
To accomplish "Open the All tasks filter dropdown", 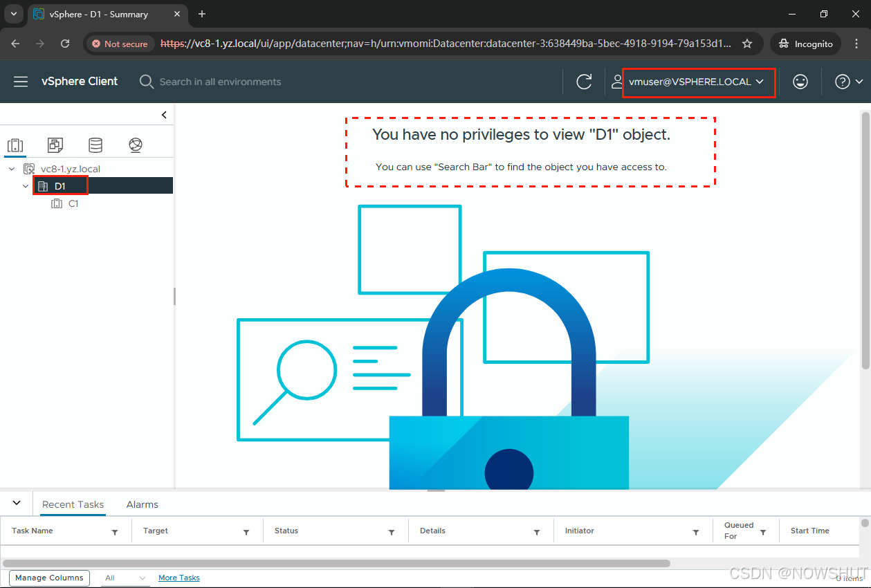I will (125, 578).
